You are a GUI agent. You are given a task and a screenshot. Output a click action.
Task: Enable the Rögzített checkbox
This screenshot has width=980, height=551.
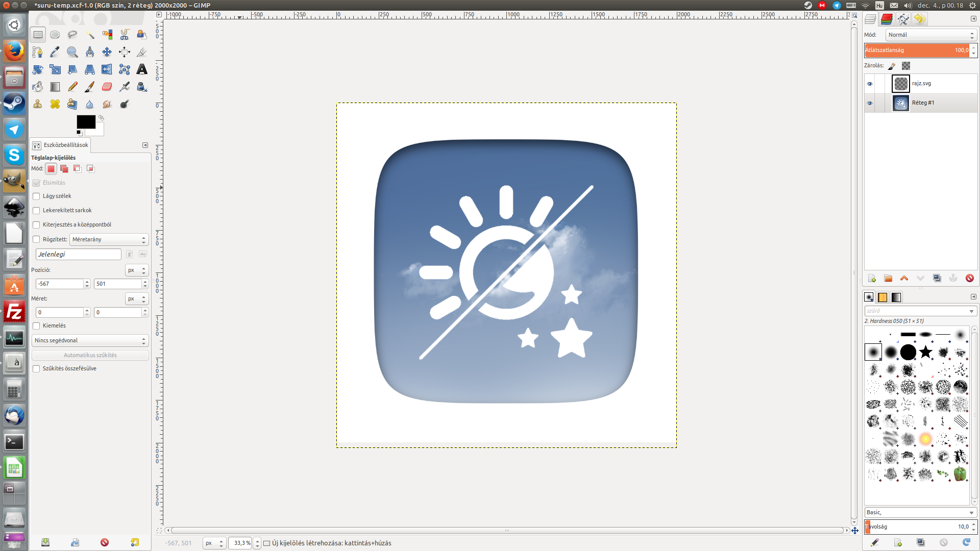36,239
